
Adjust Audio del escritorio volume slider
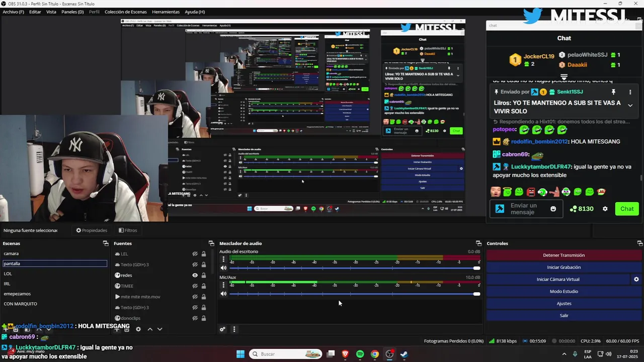click(355, 268)
